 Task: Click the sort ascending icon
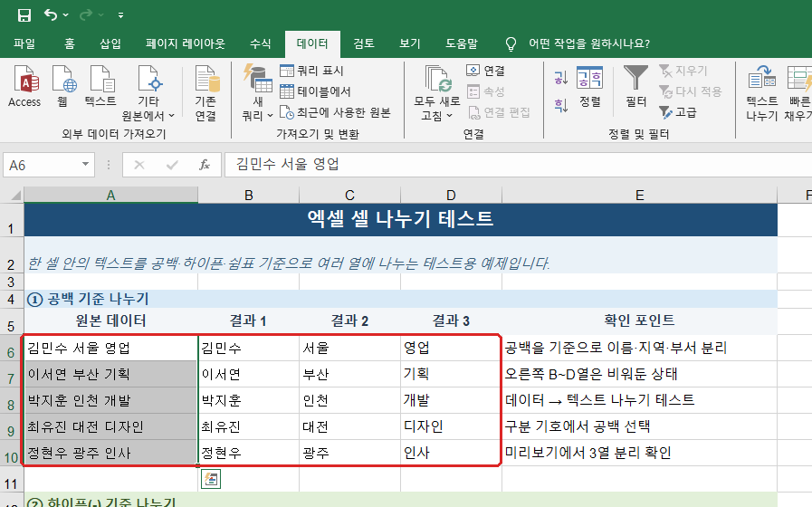tap(561, 78)
